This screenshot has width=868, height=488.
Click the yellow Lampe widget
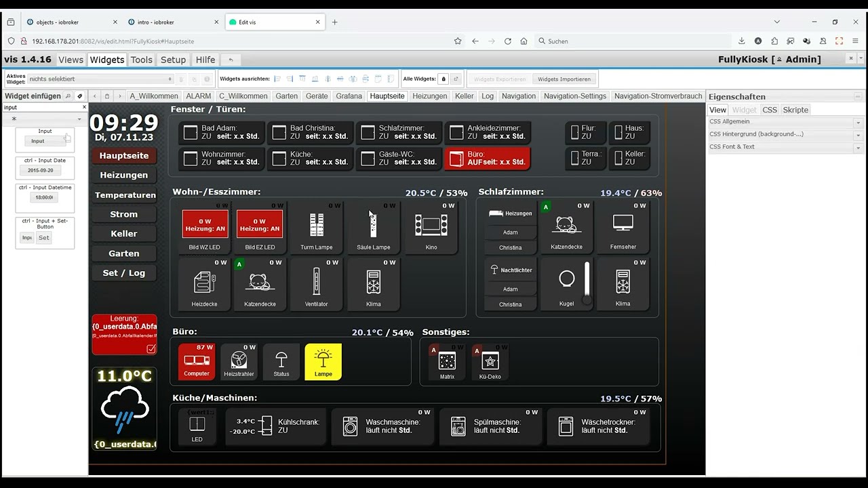pos(323,361)
